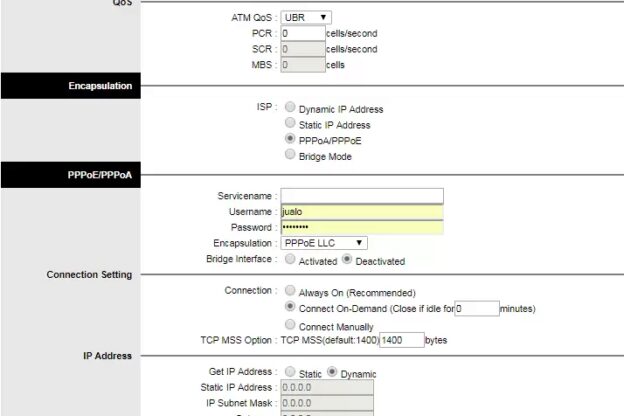Choose Connect Manually connection option
This screenshot has width=624, height=416.
290,324
